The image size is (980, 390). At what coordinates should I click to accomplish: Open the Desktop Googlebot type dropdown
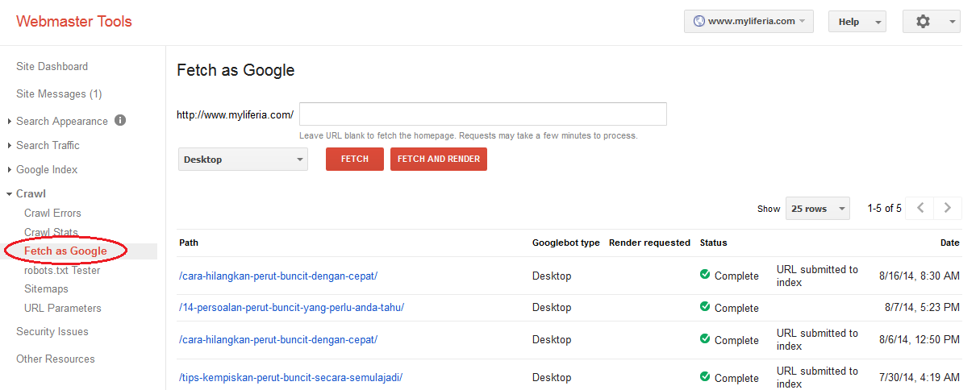[x=243, y=160]
